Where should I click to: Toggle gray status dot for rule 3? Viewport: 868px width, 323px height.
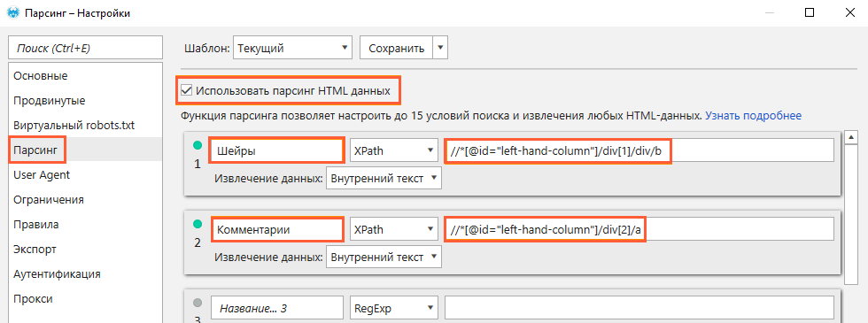click(x=198, y=303)
